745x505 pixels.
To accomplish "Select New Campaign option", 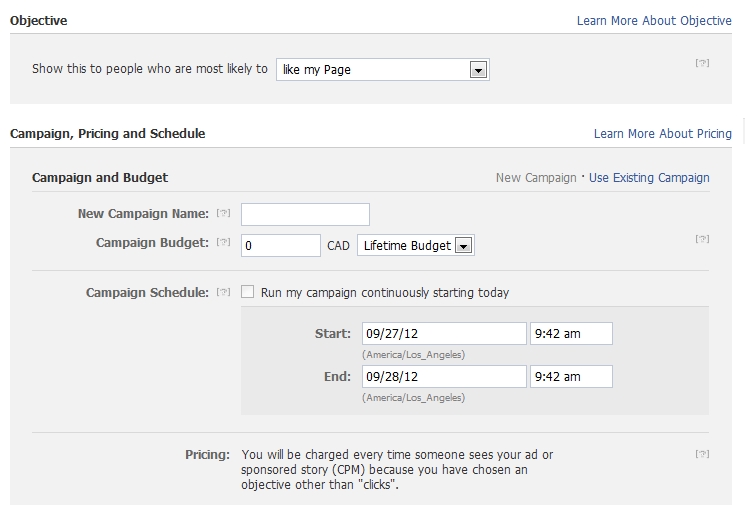I will click(x=536, y=178).
